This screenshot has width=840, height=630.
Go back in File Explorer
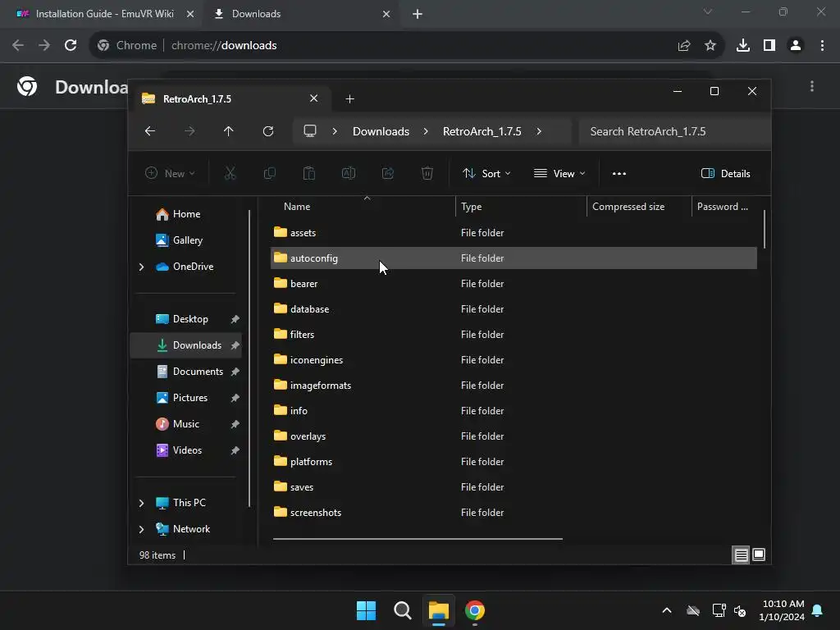[x=150, y=131]
